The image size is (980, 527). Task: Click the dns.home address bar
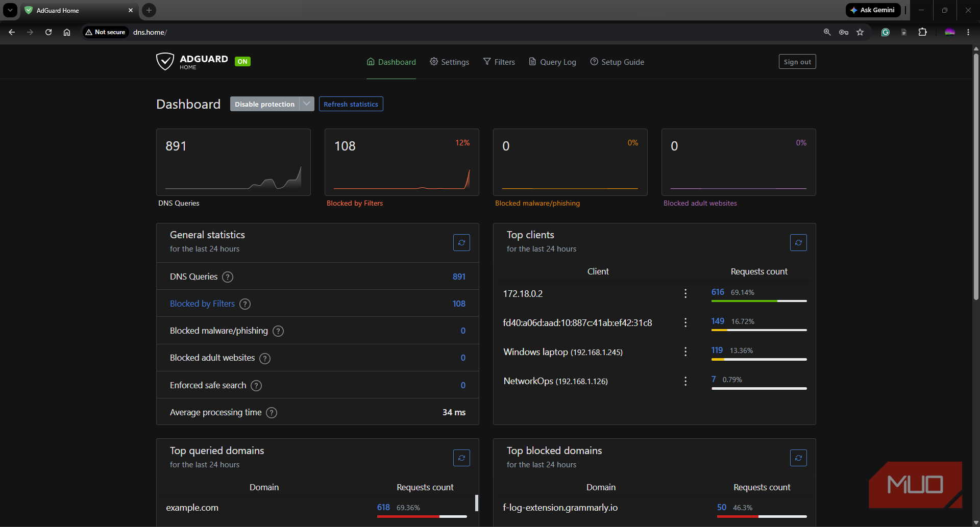tap(475, 32)
